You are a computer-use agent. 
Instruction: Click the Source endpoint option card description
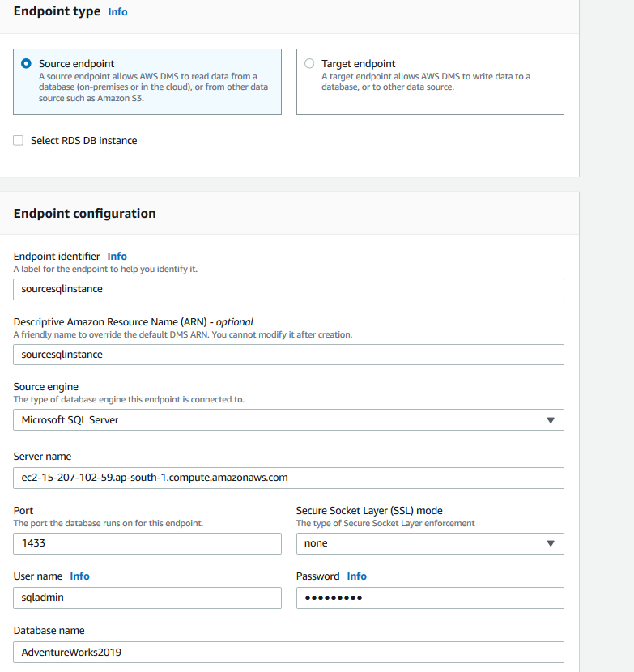[x=154, y=87]
